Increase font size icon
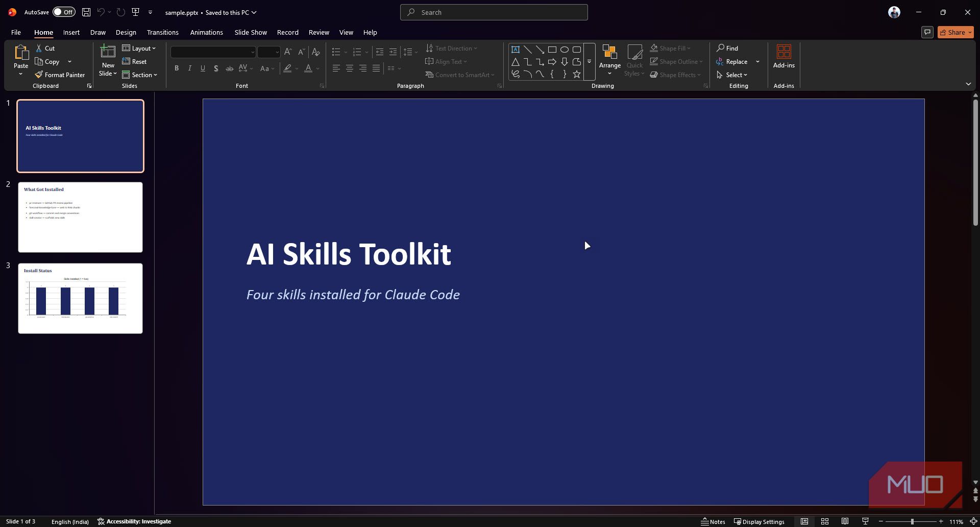The height and width of the screenshot is (527, 980). coord(288,52)
